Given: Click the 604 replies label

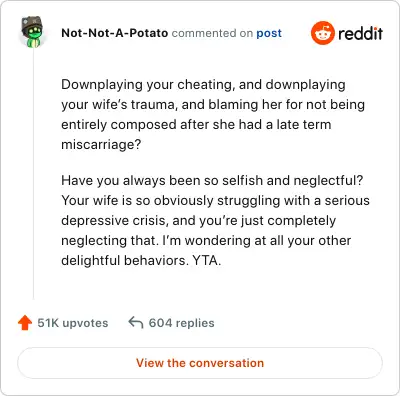Looking at the screenshot, I should click(181, 323).
